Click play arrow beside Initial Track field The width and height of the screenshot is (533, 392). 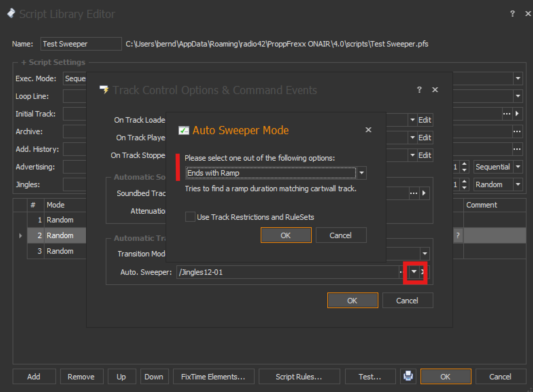[517, 114]
